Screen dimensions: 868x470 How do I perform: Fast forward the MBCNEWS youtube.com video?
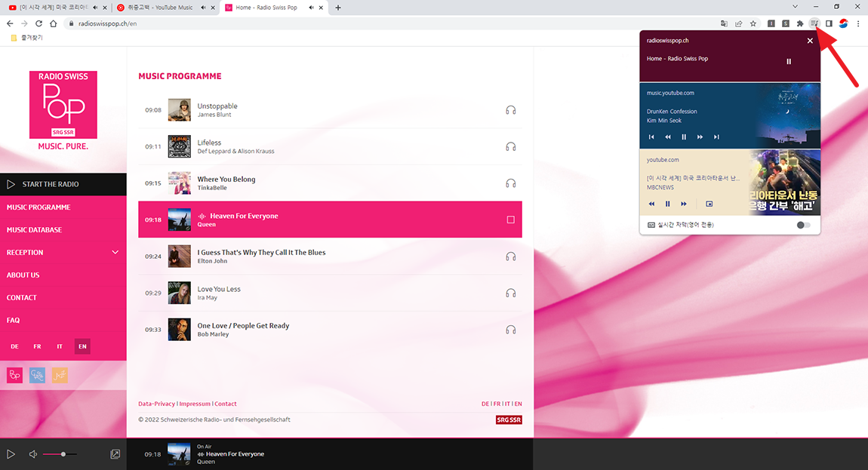[x=684, y=204]
